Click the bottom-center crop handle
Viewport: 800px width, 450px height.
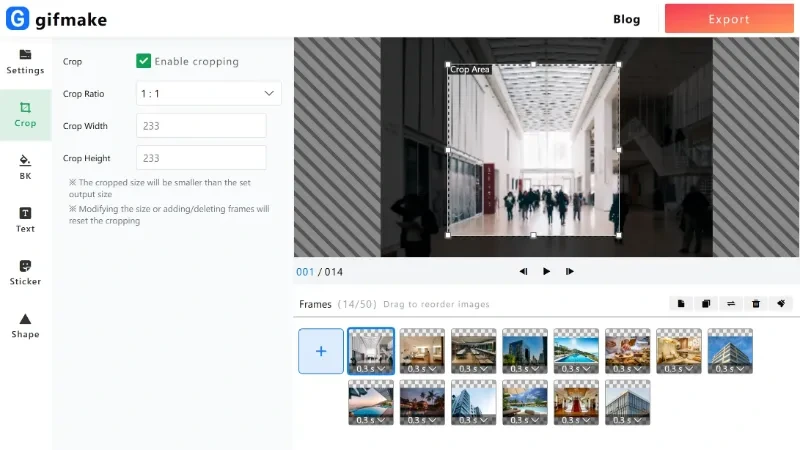point(533,235)
